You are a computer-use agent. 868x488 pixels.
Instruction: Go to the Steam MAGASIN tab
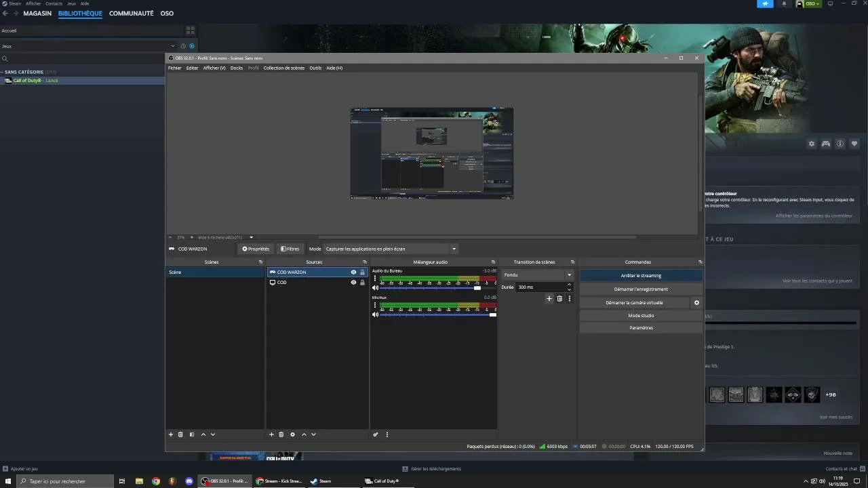coord(37,14)
